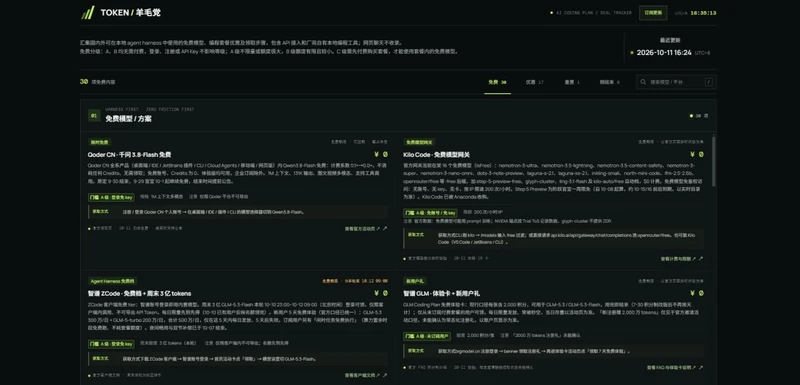Open the Qoder CN official activity page link
The image size is (800, 385).
pyautogui.click(x=362, y=229)
